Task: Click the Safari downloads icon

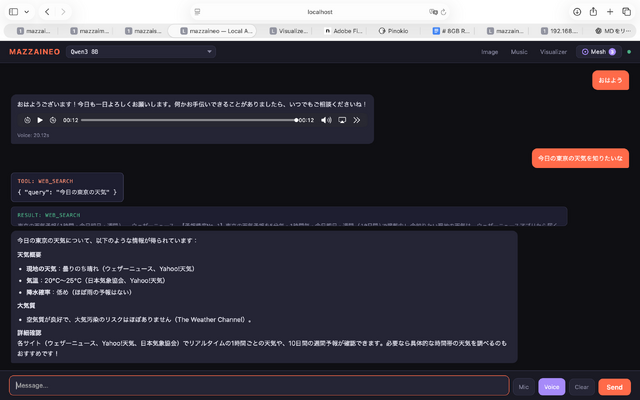Action: [577, 12]
